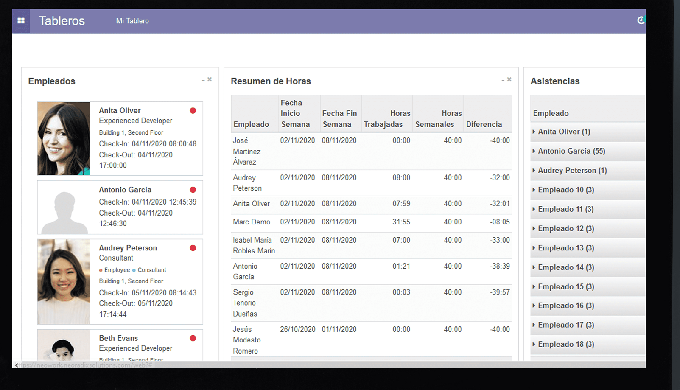Click the Tableros app title

(x=62, y=21)
